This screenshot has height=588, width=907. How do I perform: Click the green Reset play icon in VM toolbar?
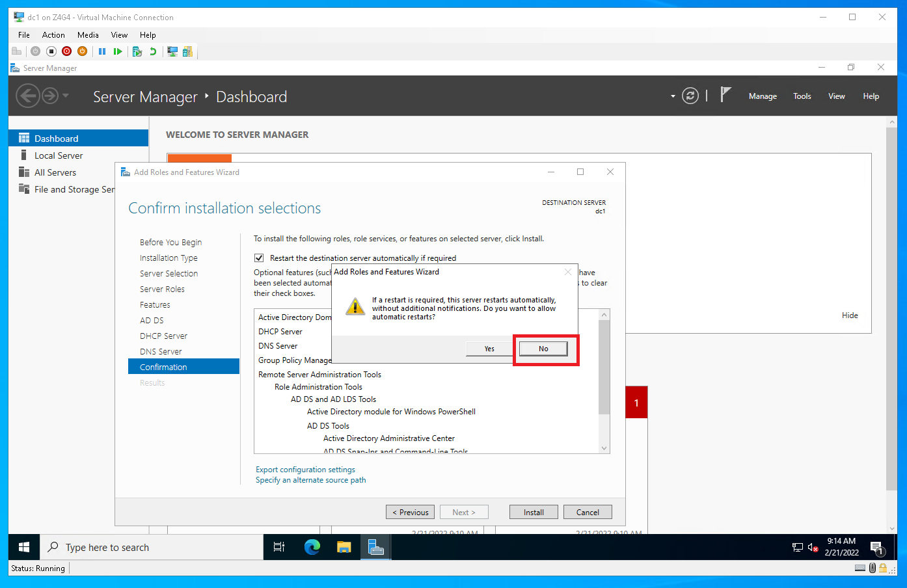click(118, 51)
